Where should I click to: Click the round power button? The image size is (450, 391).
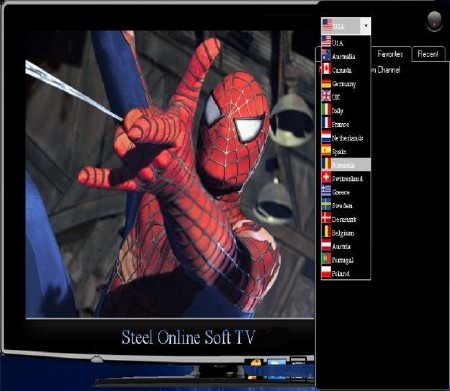pos(434,21)
